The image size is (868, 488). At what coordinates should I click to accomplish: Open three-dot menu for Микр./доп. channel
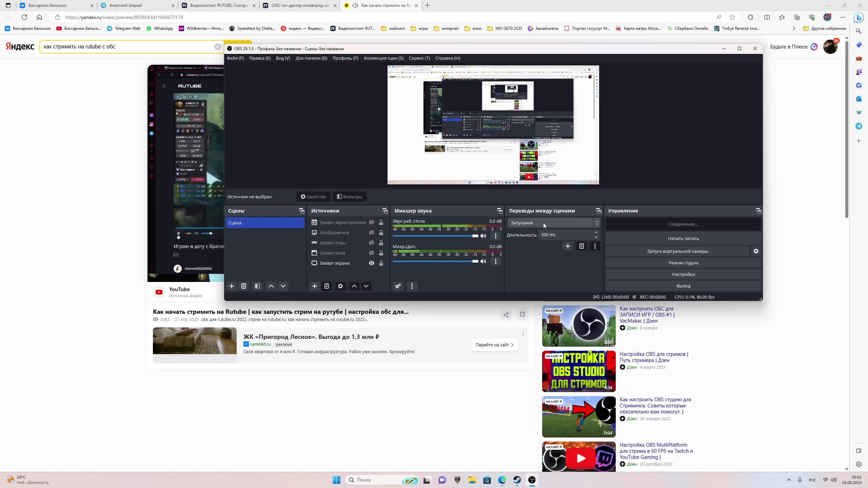point(496,261)
